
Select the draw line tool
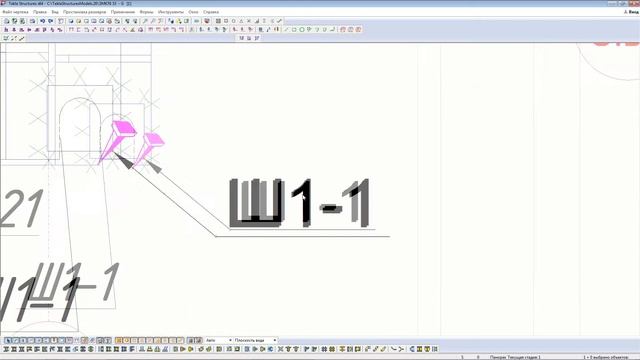tap(286, 29)
